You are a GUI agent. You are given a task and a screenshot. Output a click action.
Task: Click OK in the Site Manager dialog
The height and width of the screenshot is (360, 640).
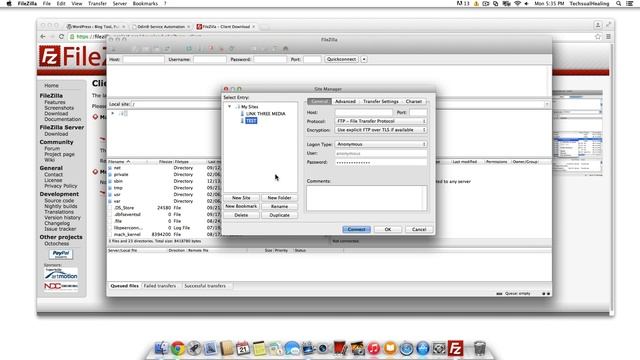point(388,229)
